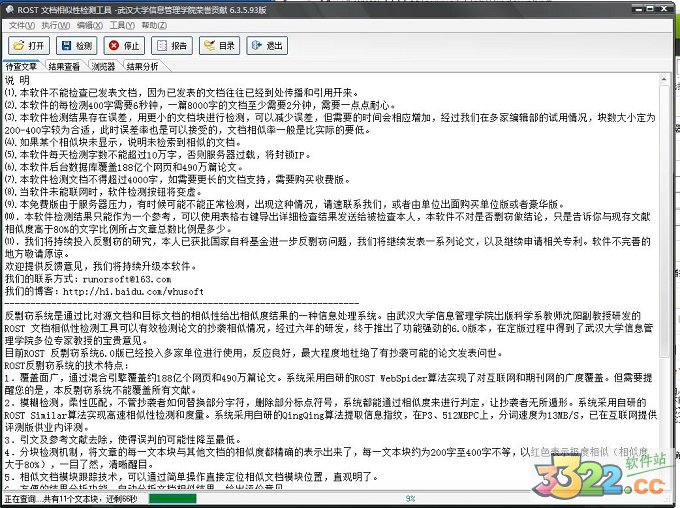Screen dimensions: 680x508
Task: Open the 执行 menu
Action: pos(56,26)
